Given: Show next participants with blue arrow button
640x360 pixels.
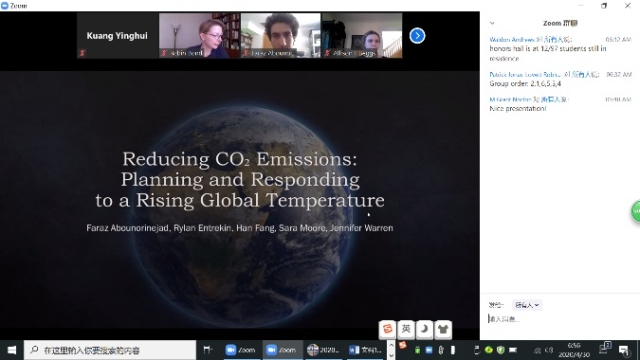Looking at the screenshot, I should pyautogui.click(x=417, y=36).
